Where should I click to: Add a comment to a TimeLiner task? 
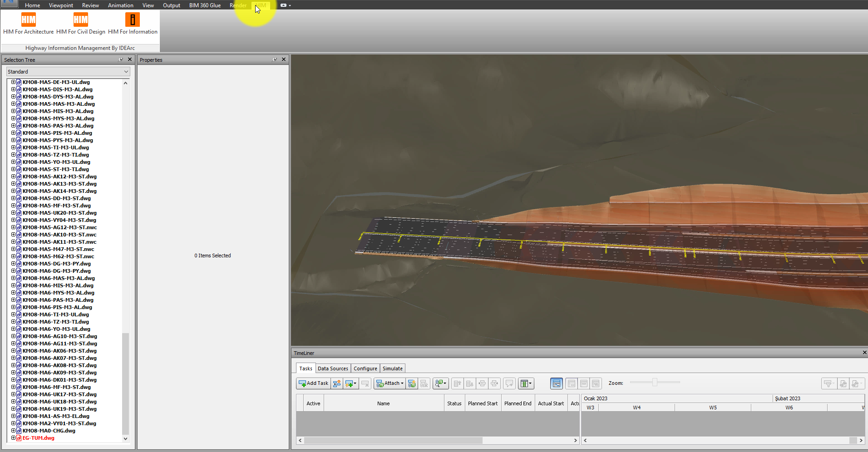pyautogui.click(x=509, y=383)
